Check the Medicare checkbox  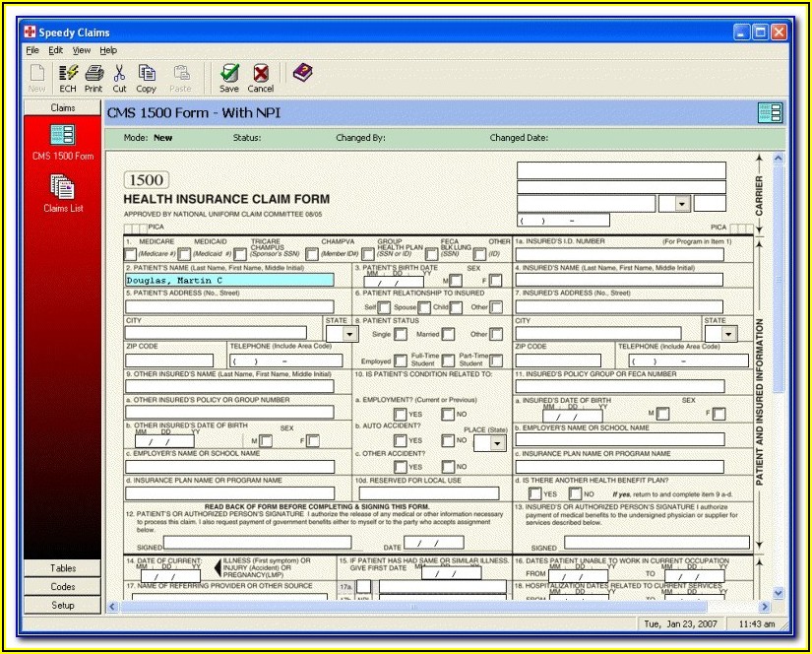coord(130,254)
